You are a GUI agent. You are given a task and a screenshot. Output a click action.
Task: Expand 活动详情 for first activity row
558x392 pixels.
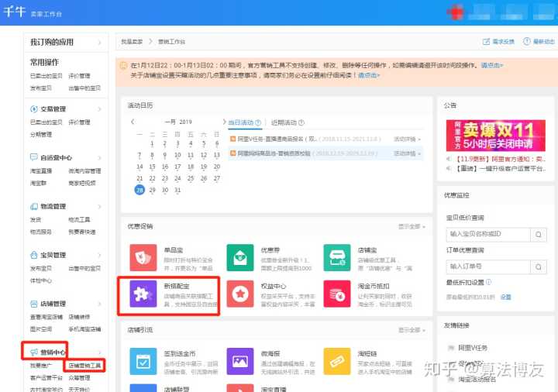[406, 139]
